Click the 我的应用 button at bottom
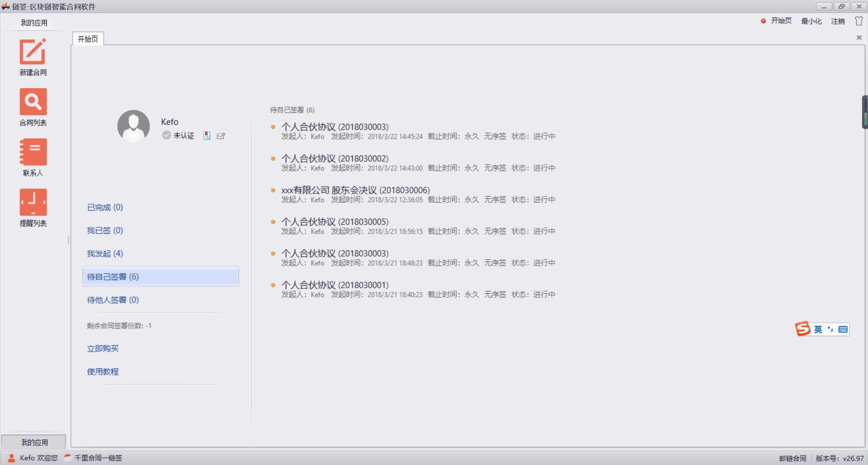This screenshot has height=465, width=868. pos(34,442)
